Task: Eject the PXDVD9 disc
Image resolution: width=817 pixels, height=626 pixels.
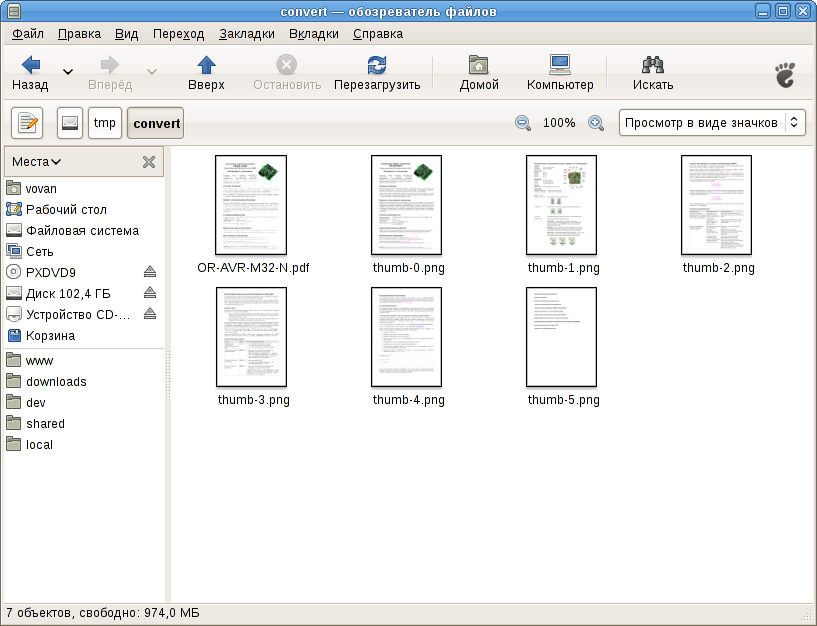Action: (150, 272)
